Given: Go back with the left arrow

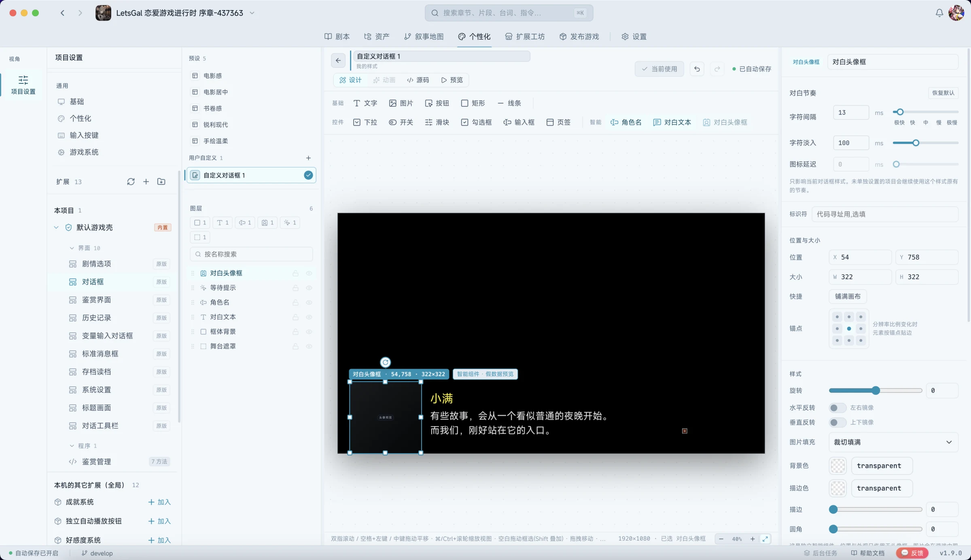Looking at the screenshot, I should (62, 13).
